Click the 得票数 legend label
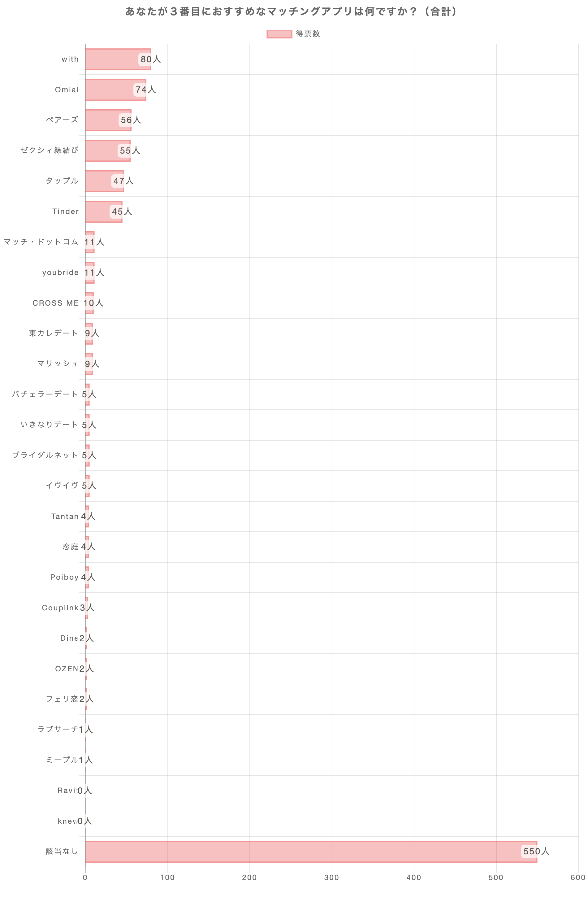Viewport: 588px width, 898px height. [307, 34]
